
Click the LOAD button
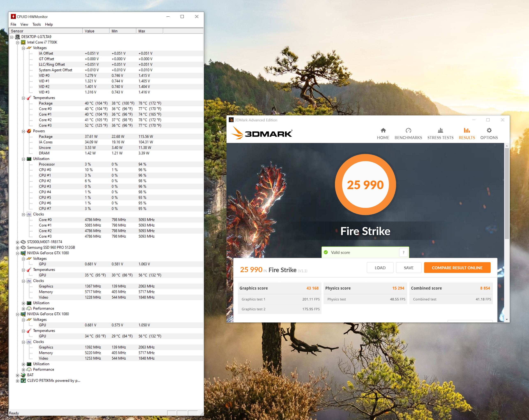tap(380, 268)
